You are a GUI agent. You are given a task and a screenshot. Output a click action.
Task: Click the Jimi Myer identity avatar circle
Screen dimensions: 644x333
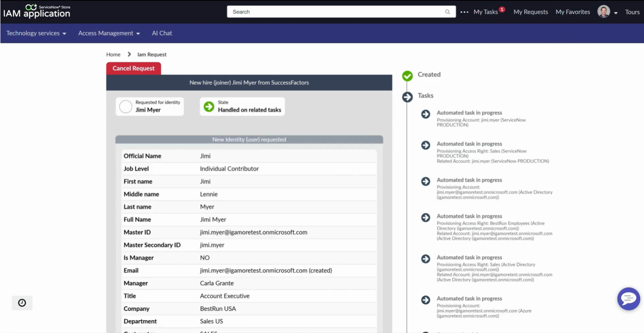(x=126, y=107)
